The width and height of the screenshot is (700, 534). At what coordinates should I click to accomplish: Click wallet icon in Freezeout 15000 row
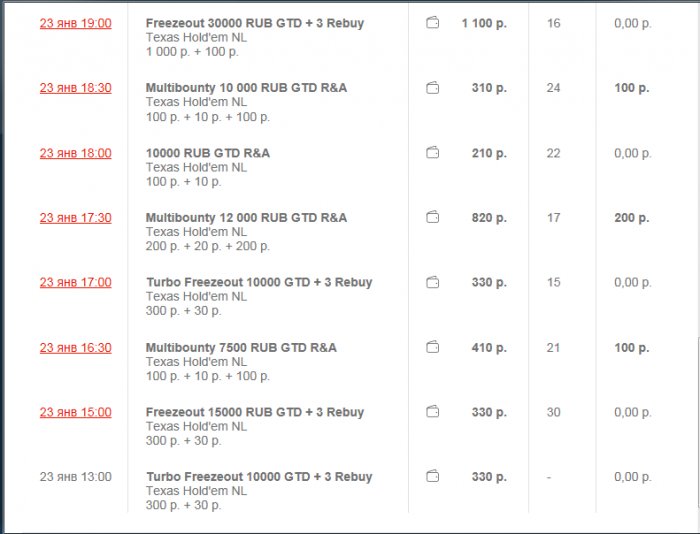(433, 411)
